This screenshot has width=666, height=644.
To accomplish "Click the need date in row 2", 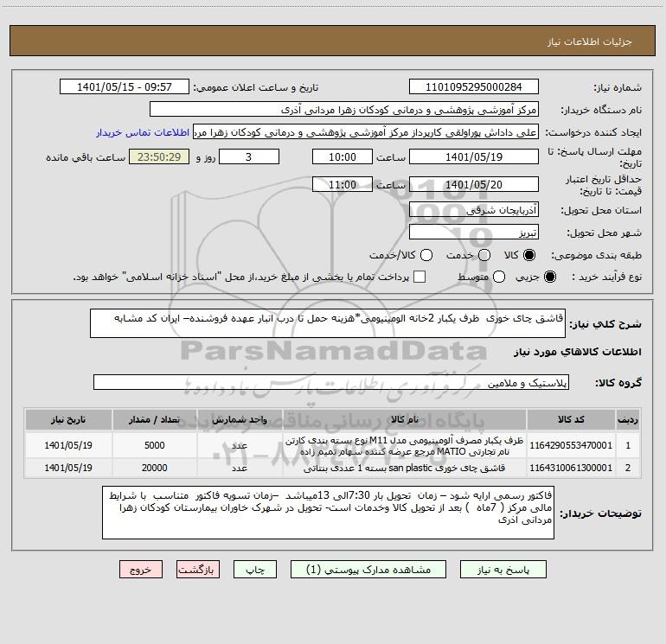I will (x=68, y=468).
